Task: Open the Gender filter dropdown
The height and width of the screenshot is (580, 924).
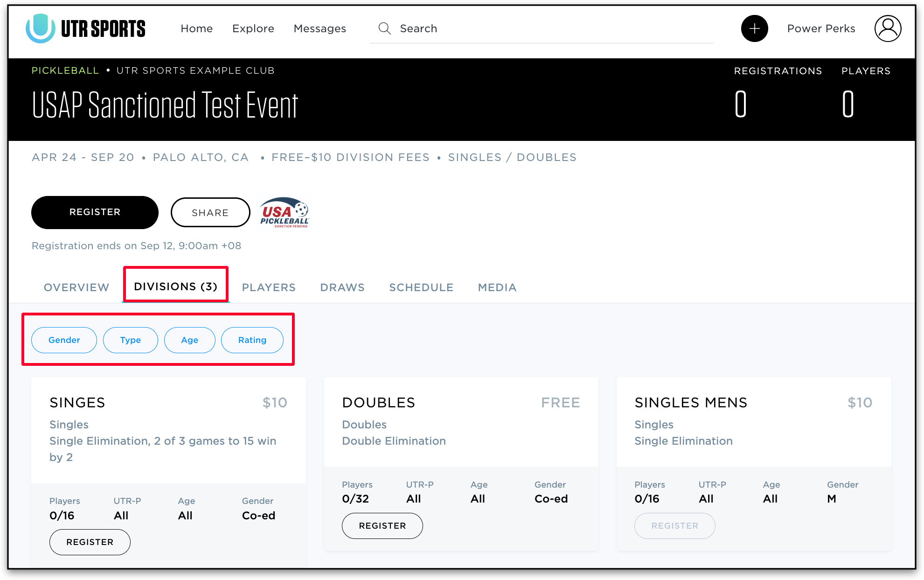Action: pos(64,340)
